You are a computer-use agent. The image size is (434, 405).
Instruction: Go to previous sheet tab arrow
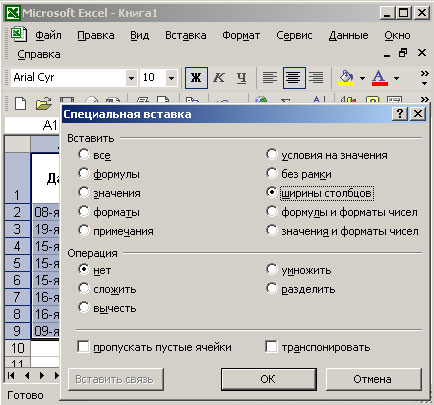(27, 376)
